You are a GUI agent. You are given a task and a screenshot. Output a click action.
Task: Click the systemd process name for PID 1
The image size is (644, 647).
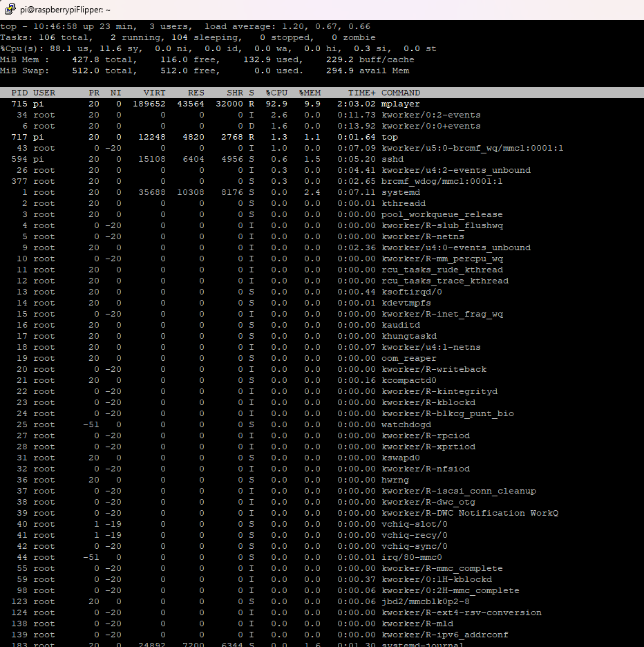(401, 192)
